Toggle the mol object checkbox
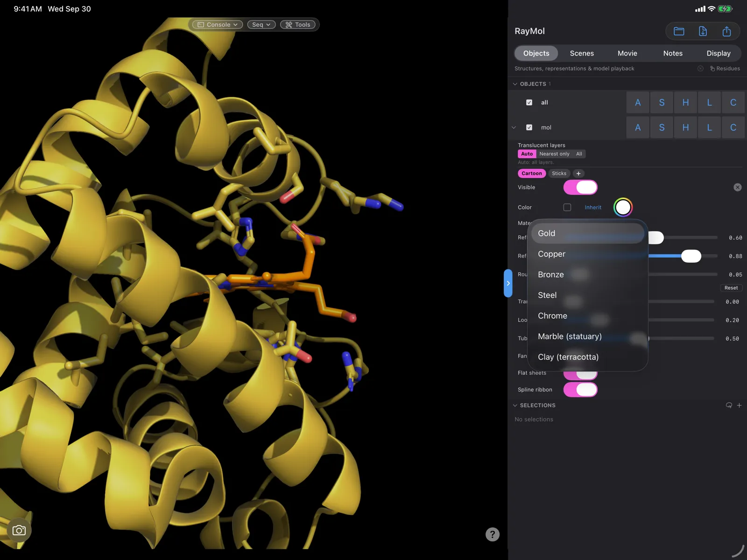 click(529, 127)
